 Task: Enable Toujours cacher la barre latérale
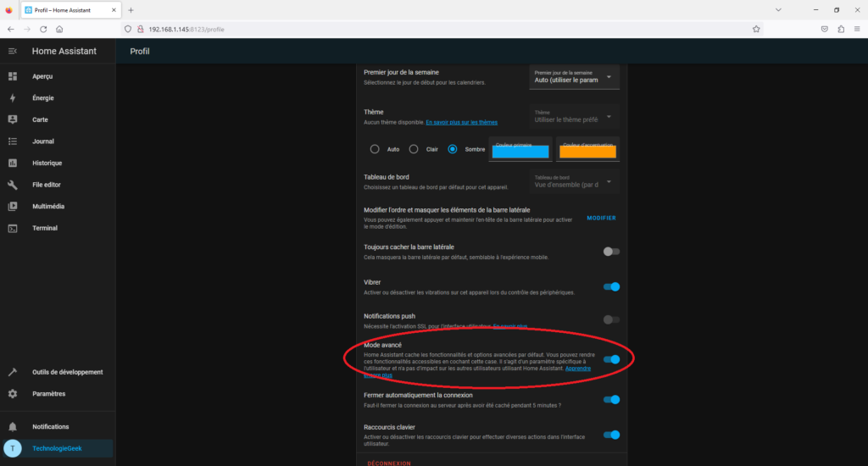611,252
